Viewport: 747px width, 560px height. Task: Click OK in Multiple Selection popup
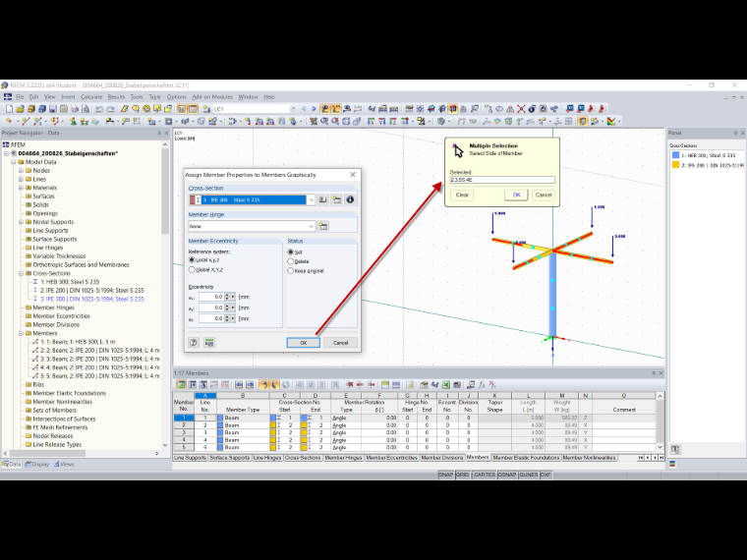point(516,195)
